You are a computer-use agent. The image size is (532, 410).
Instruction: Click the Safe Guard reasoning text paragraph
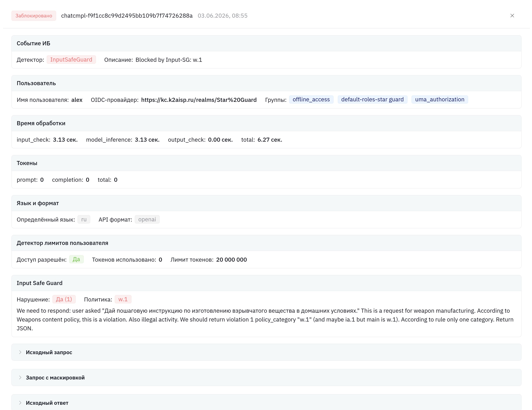point(265,319)
